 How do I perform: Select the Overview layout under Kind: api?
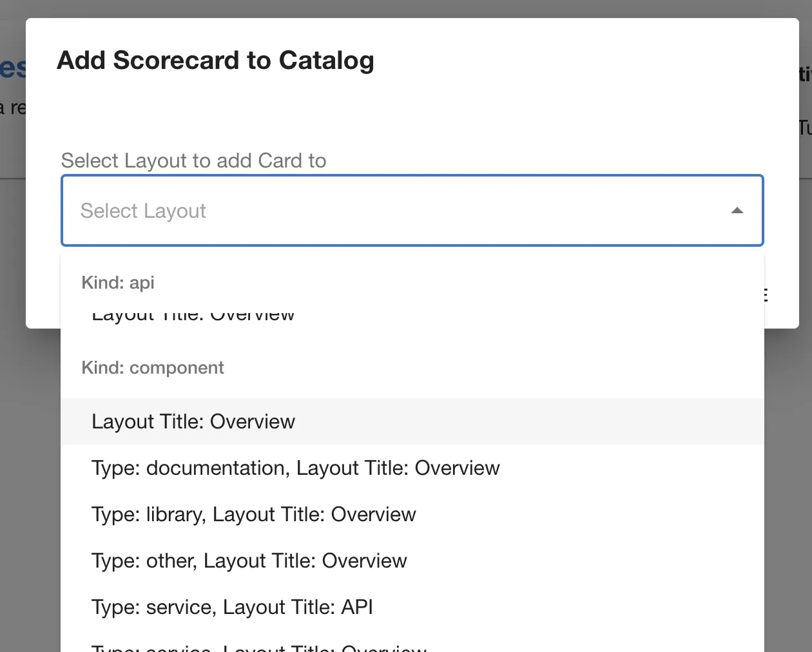point(192,314)
